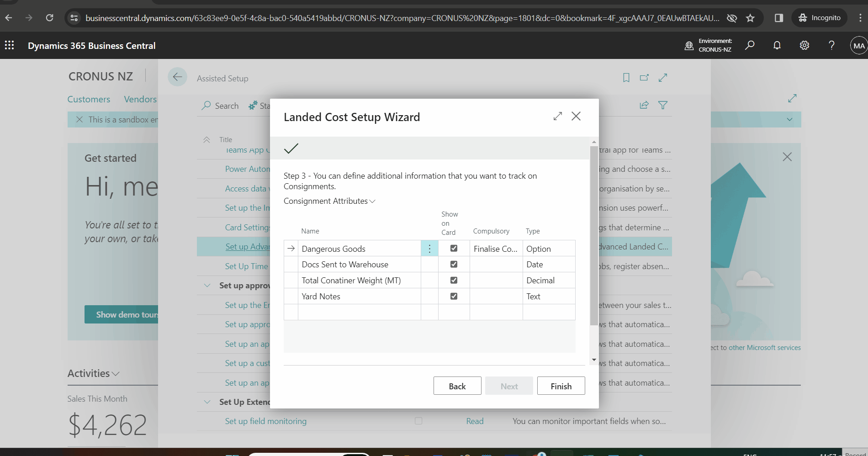Collapse the Set Up Extensions group
The image size is (868, 456).
point(207,402)
